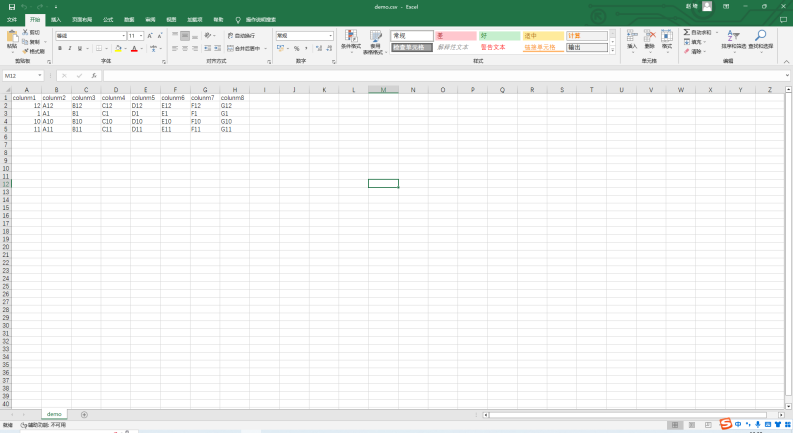The height and width of the screenshot is (433, 793).
Task: Decrease the cell indent
Action: pyautogui.click(x=207, y=49)
